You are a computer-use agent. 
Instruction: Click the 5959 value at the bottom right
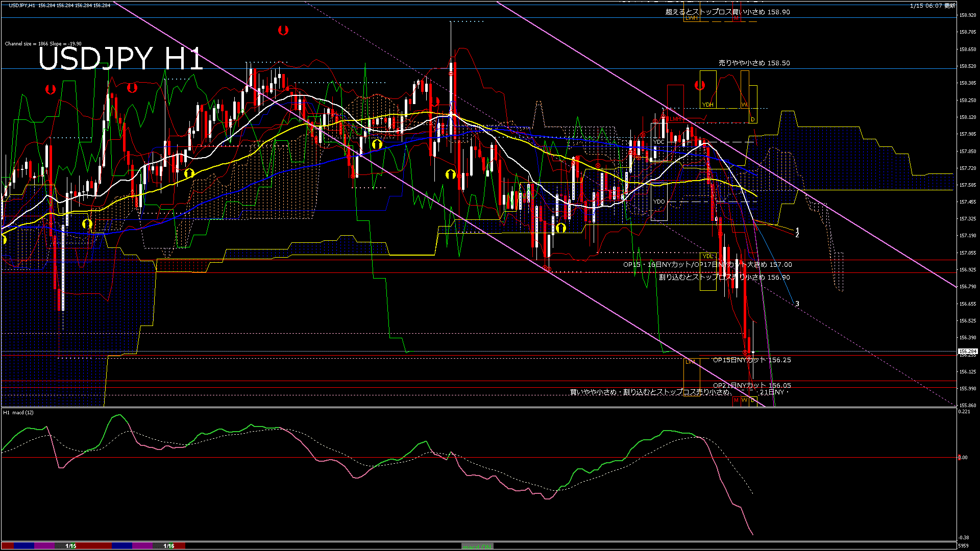tap(964, 546)
